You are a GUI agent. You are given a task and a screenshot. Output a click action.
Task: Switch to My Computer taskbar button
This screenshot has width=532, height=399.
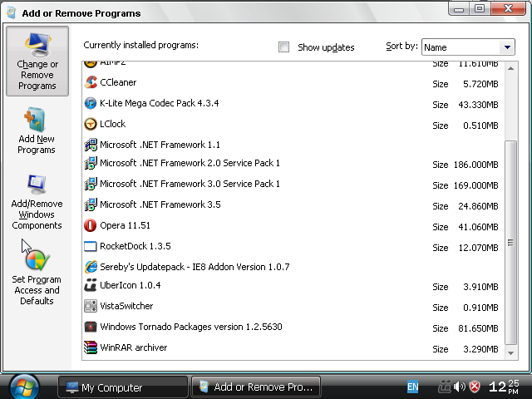click(x=123, y=387)
